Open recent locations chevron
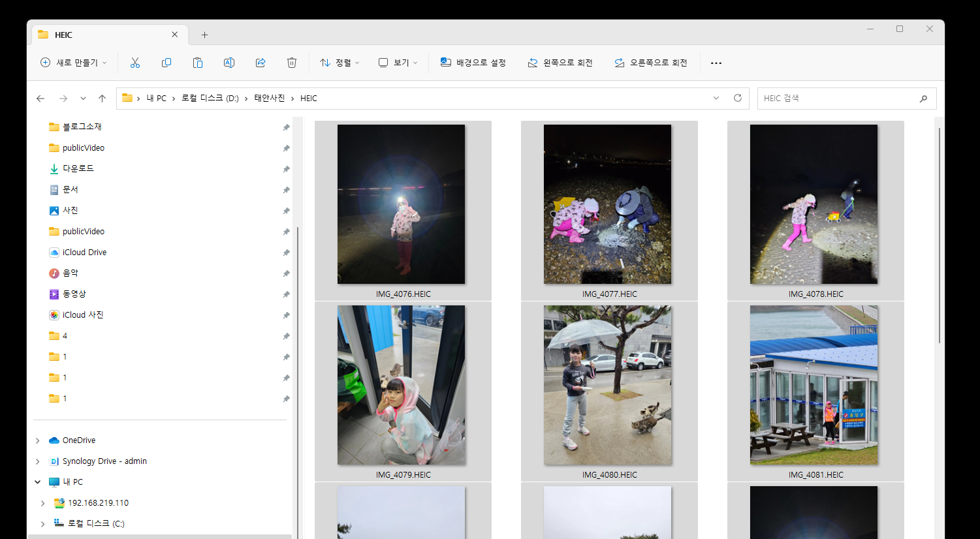This screenshot has height=539, width=980. click(83, 99)
